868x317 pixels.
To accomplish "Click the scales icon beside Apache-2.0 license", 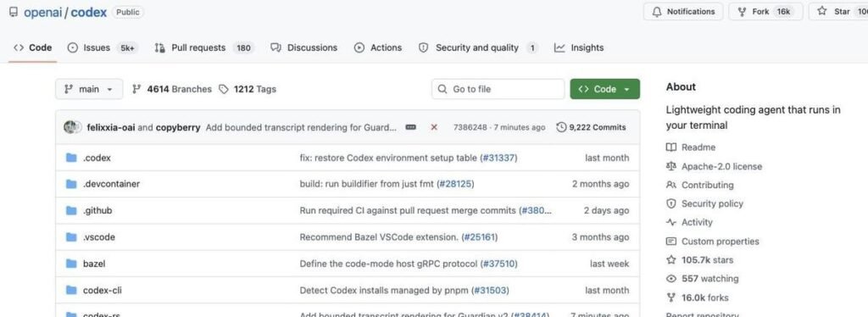I will pos(671,166).
